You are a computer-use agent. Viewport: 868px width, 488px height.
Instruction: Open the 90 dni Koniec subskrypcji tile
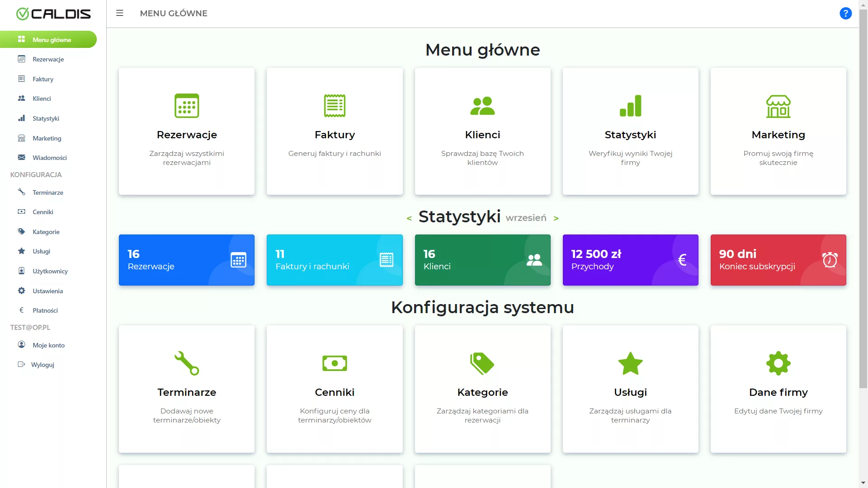pos(778,260)
